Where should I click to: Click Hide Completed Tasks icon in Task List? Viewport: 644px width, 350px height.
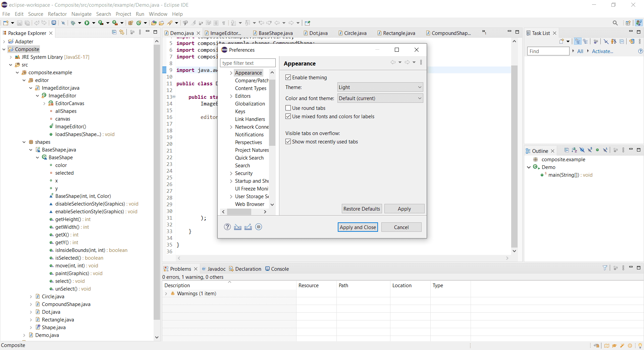[x=606, y=41]
